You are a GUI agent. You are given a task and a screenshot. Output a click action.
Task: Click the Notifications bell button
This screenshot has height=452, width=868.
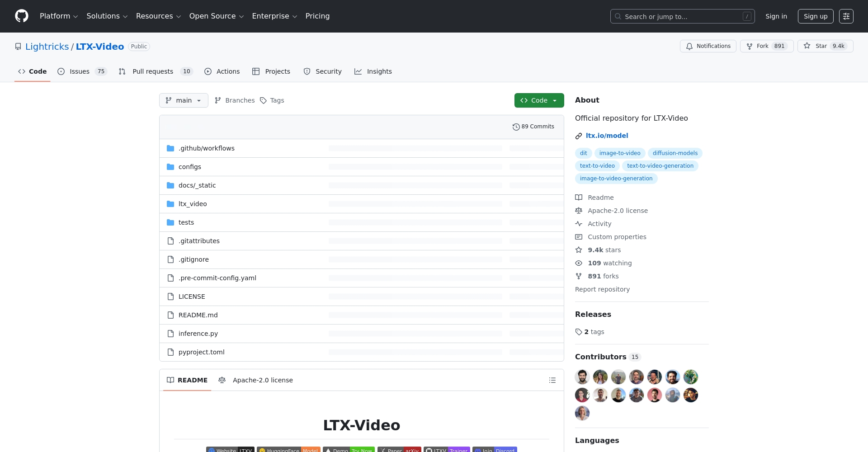pos(708,46)
